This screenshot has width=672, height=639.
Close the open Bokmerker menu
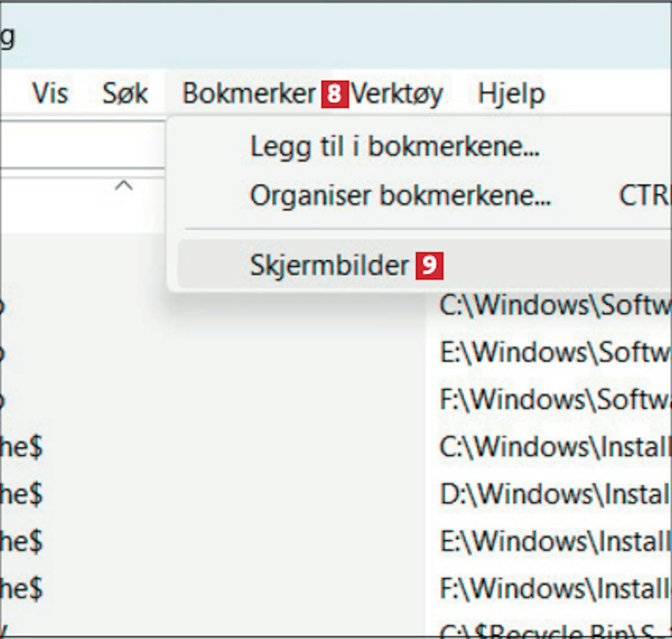click(x=249, y=94)
